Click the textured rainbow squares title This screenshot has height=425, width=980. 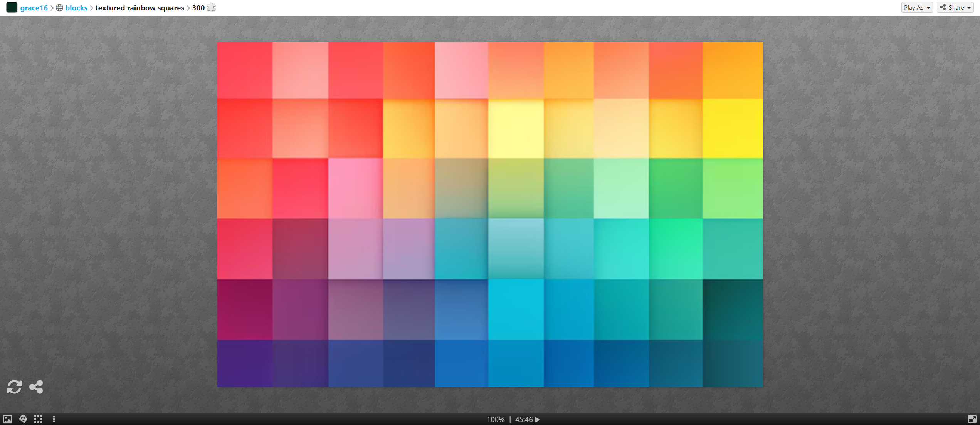click(140, 8)
